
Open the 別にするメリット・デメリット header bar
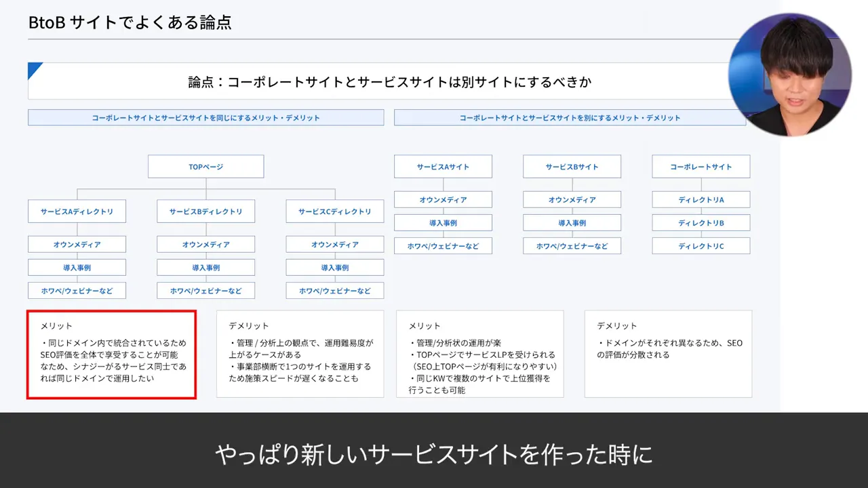(x=572, y=117)
